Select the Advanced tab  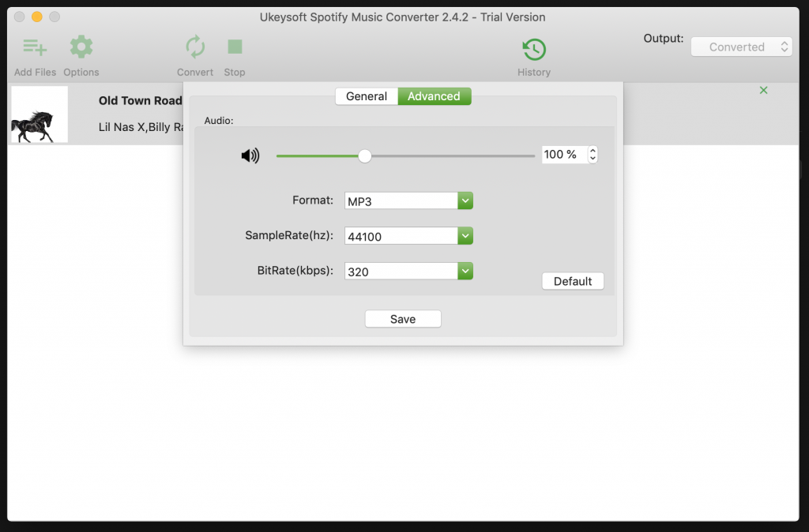click(435, 96)
